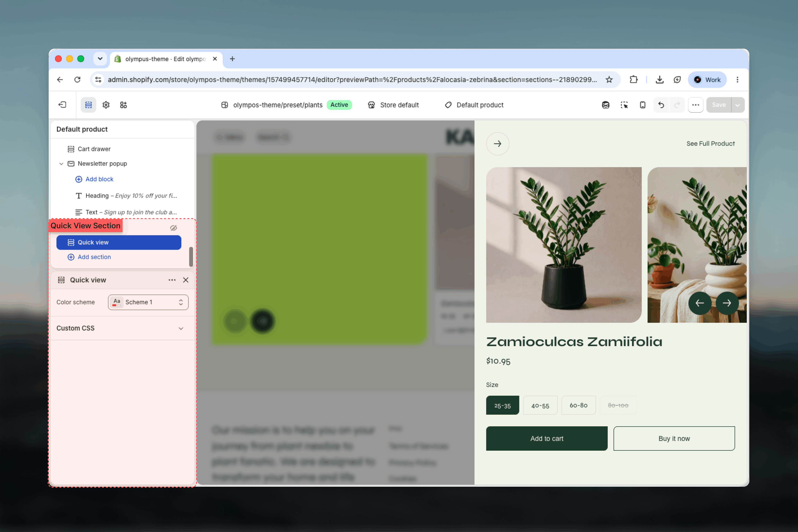Exit the theme editor with the exit icon

point(62,105)
